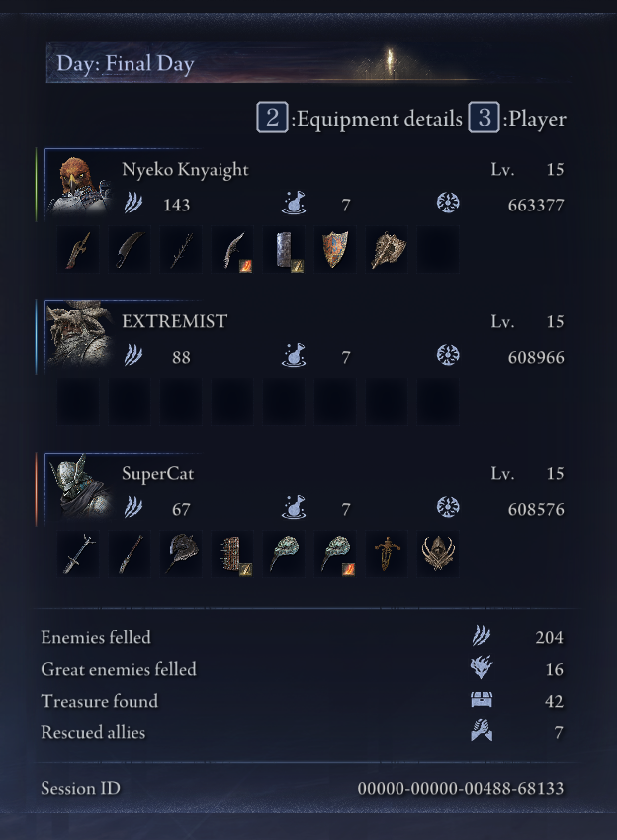Click the runes icon beside 663377
Screen dimensions: 617x840
tap(448, 203)
